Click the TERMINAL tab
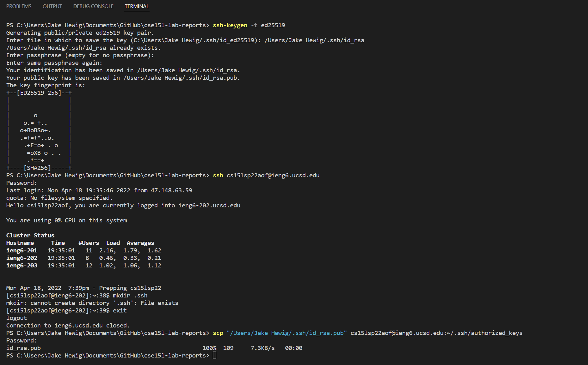This screenshot has height=365, width=588. click(x=137, y=6)
